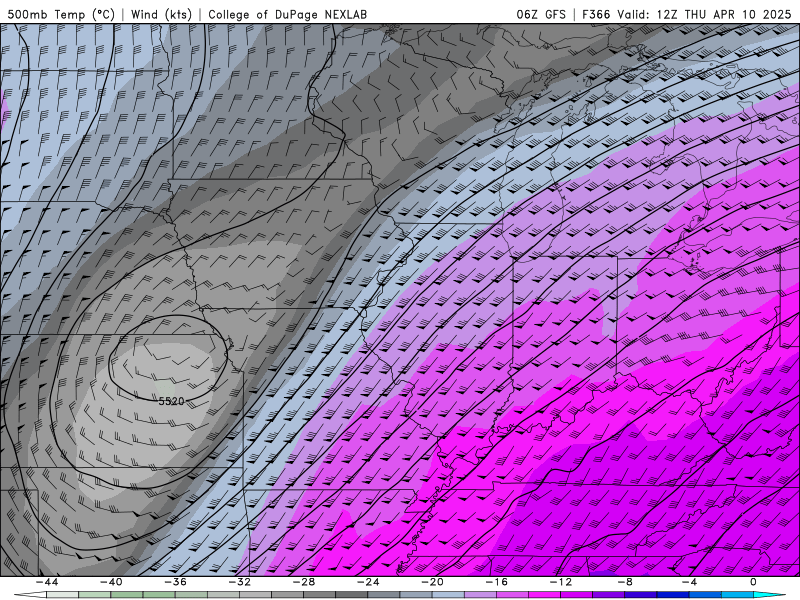This screenshot has width=800, height=600.
Task: Click the "Wind (kts)" header label
Action: (161, 14)
